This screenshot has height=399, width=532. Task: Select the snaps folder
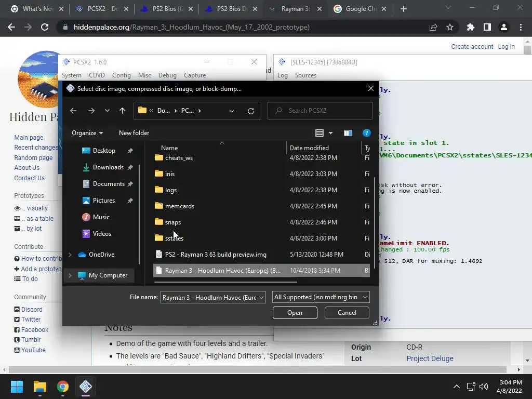[x=172, y=222]
